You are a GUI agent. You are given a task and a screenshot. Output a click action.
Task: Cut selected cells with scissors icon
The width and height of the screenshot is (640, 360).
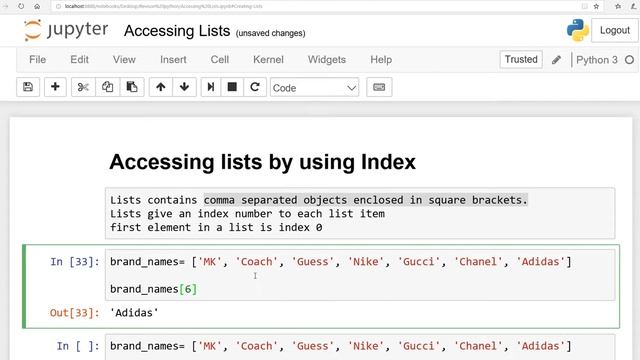pos(83,87)
